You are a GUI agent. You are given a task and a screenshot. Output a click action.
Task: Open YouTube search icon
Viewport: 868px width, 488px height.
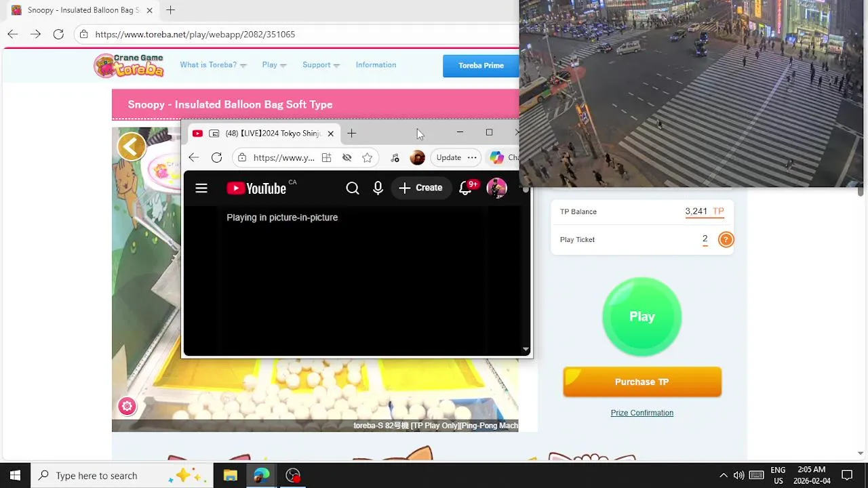[x=353, y=188]
